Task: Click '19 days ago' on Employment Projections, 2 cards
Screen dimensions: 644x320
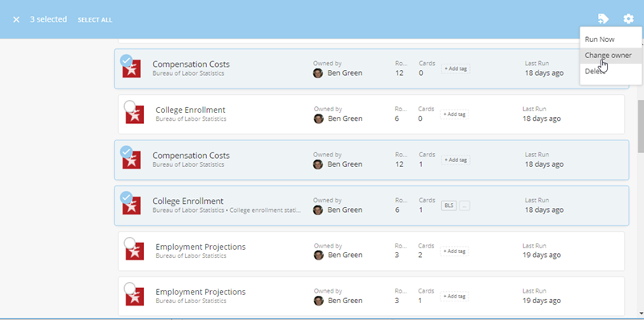Action: tap(541, 255)
